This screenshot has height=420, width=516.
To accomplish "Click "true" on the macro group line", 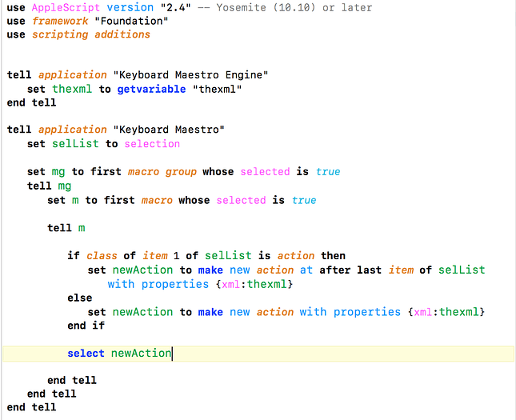I will [328, 172].
